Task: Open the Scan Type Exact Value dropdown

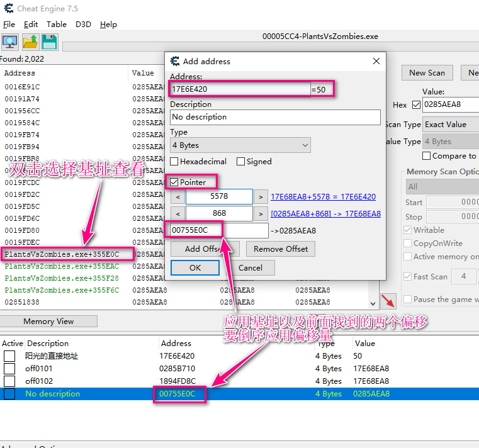Action: (x=451, y=125)
